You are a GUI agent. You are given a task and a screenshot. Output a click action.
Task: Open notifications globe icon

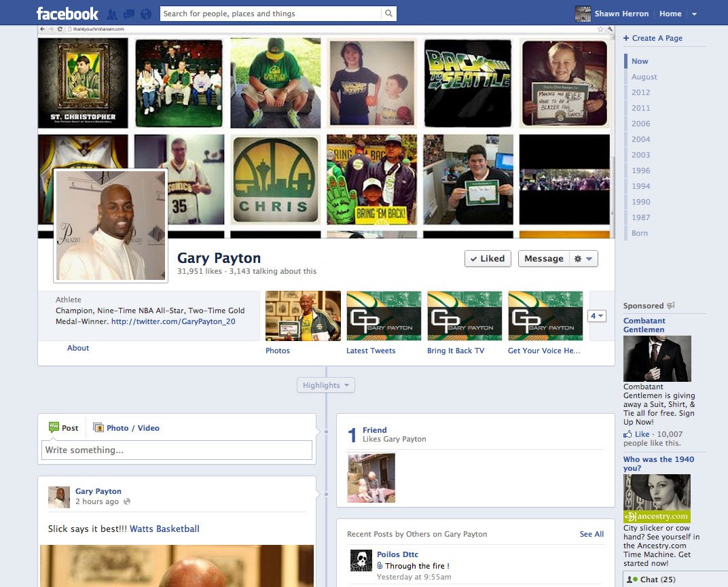pyautogui.click(x=146, y=14)
